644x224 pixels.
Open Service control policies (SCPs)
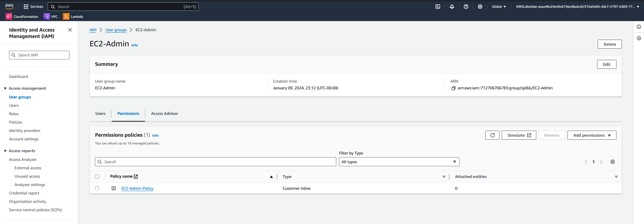pos(35,210)
